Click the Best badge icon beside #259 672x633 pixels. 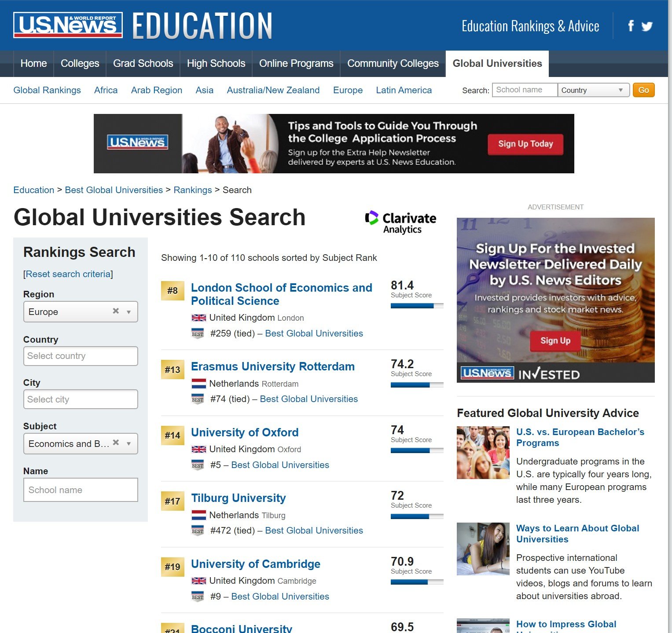coord(198,333)
